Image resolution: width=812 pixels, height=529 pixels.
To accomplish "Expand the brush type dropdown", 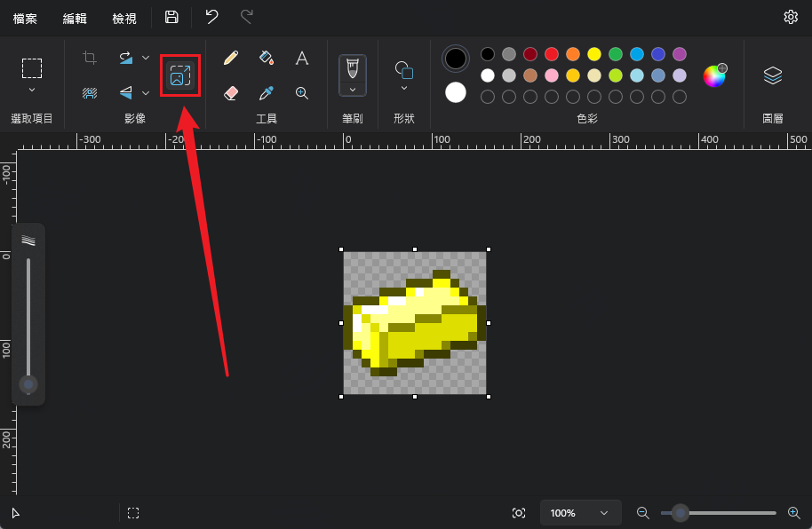I will (353, 90).
